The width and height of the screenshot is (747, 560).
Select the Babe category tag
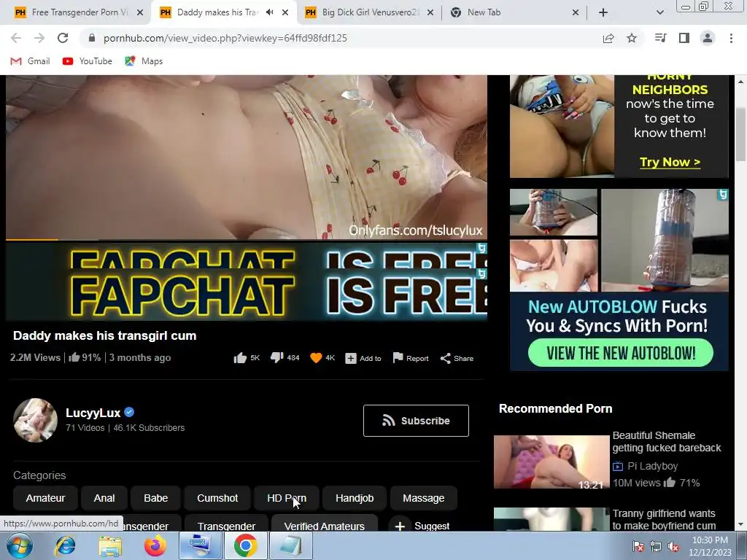click(x=156, y=498)
